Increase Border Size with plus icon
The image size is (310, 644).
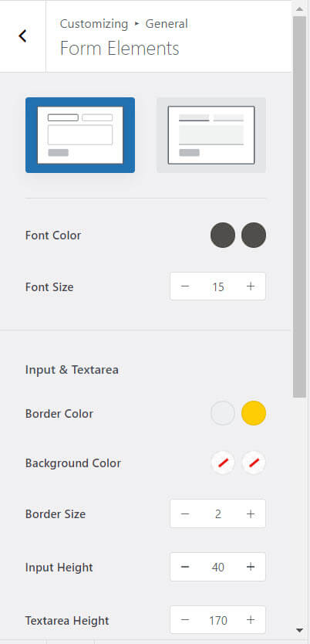coord(251,514)
